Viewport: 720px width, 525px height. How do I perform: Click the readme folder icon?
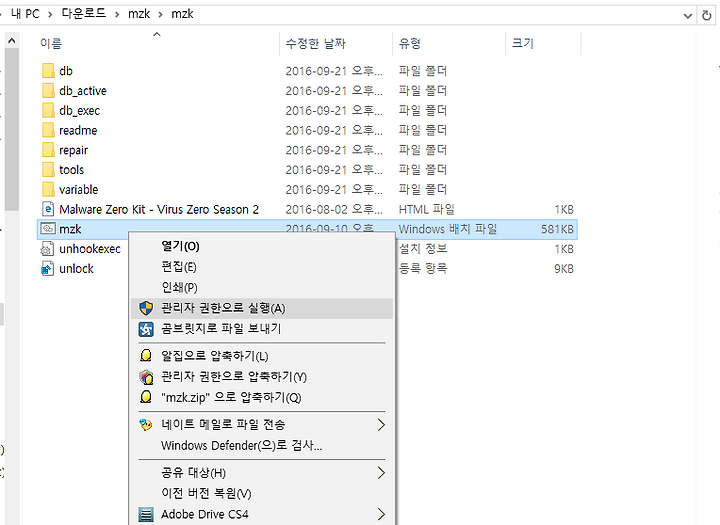[x=48, y=130]
